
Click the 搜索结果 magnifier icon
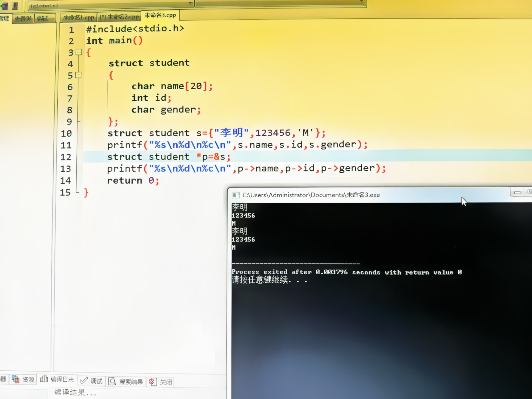coord(112,381)
